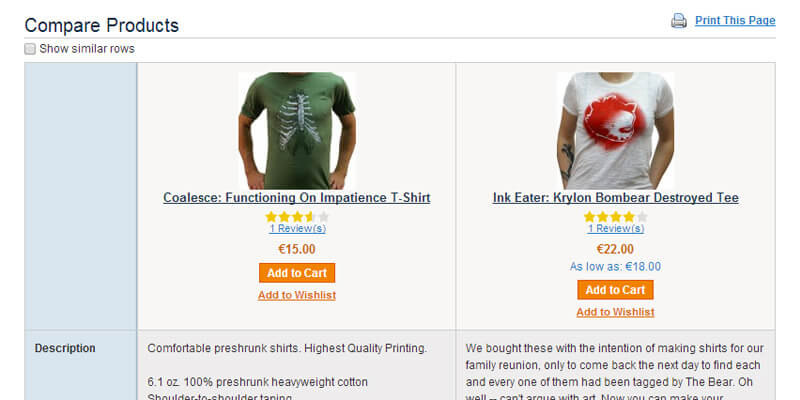Click the As low as: €18.00 price link
Viewport: 800px width, 400px height.
click(615, 266)
